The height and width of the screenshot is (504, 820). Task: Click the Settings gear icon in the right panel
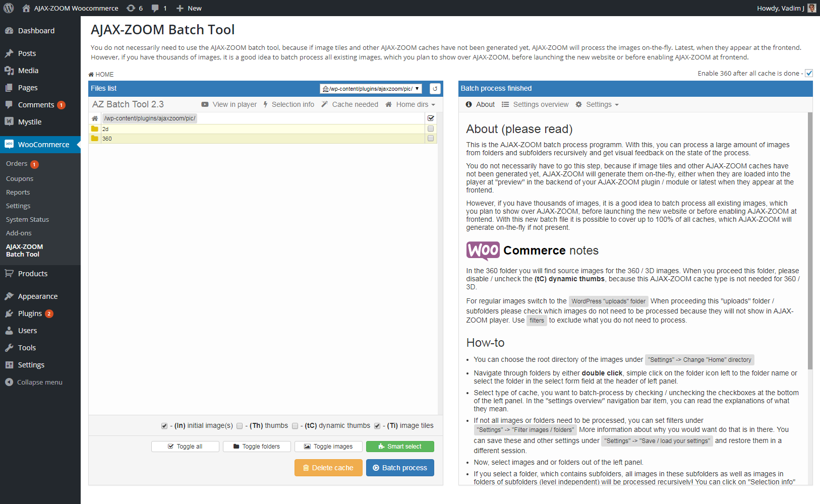pos(579,104)
